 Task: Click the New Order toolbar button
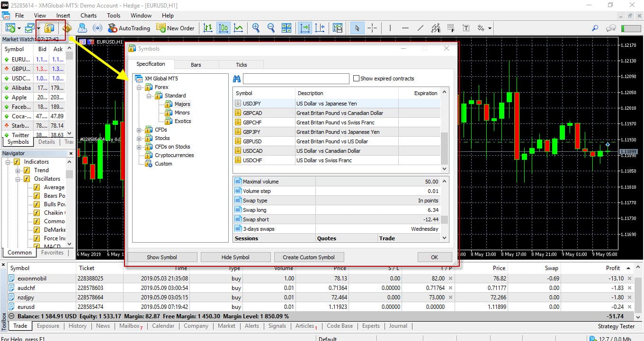(175, 28)
